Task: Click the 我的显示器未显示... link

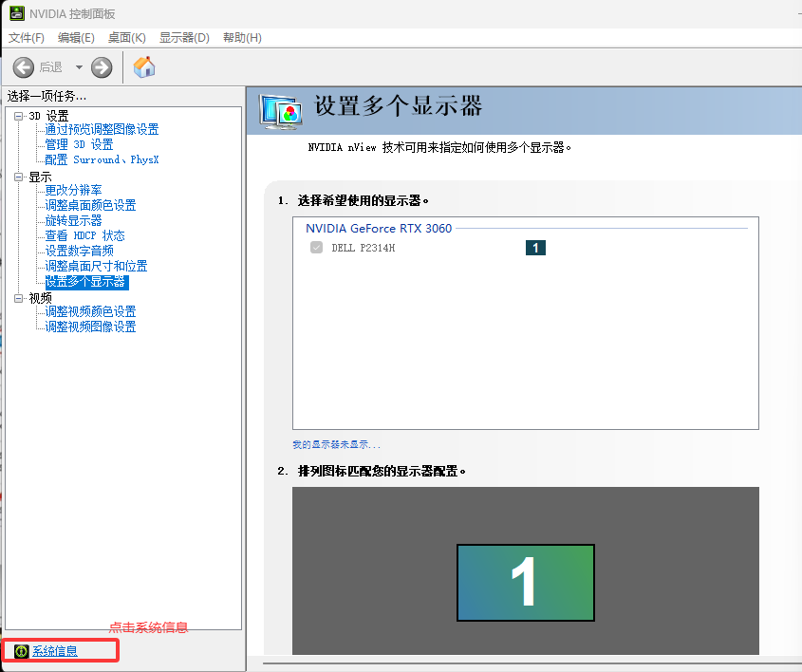Action: (336, 445)
